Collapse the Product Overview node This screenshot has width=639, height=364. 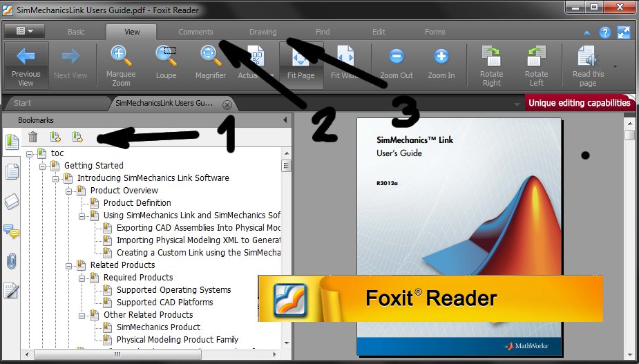pos(68,191)
